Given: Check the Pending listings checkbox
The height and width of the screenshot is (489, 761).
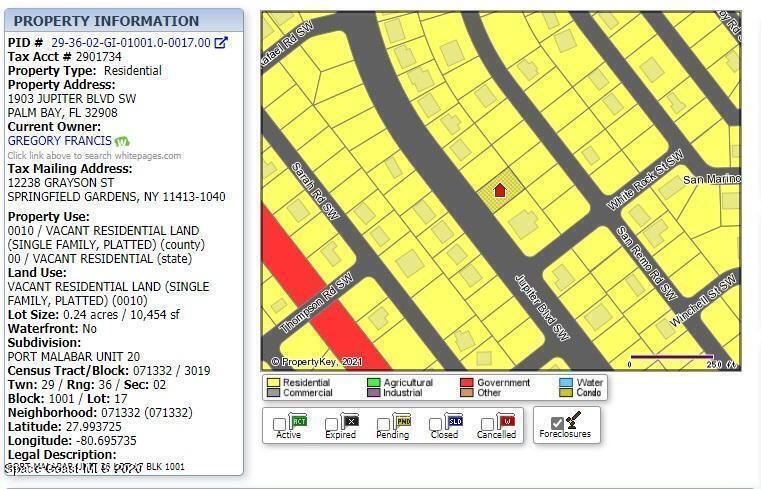Looking at the screenshot, I should click(x=384, y=425).
